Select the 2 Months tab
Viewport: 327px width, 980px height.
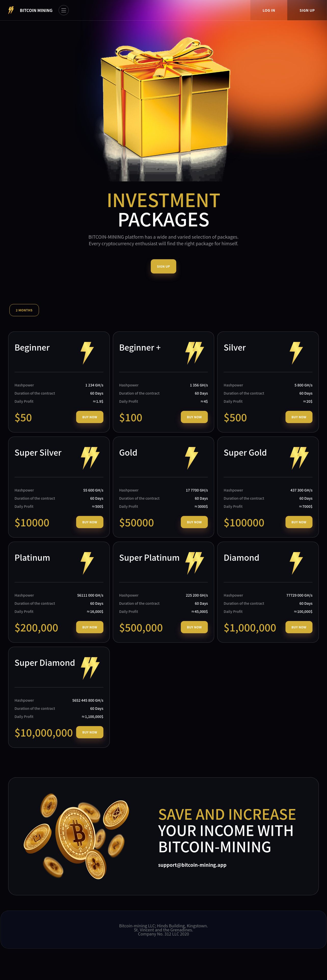pyautogui.click(x=24, y=310)
